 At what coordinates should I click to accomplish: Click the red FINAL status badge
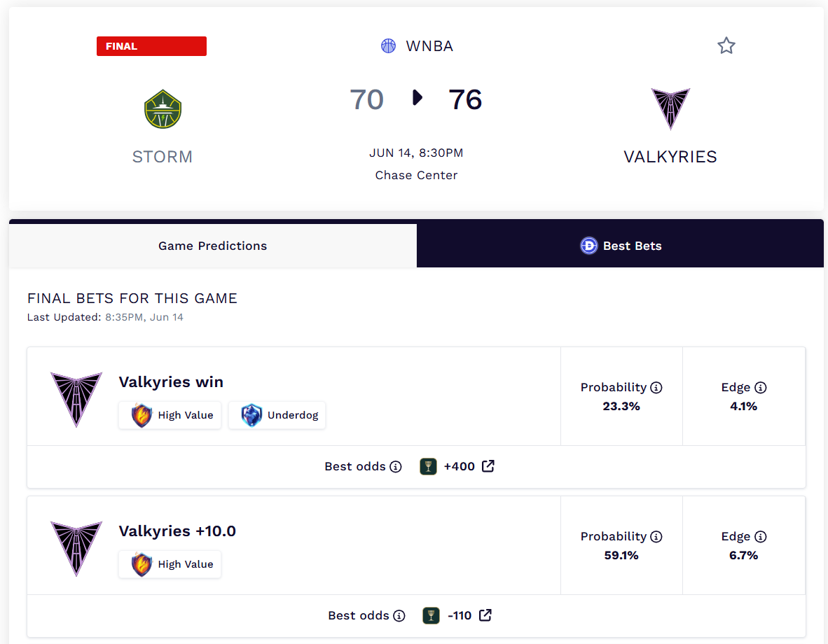click(x=151, y=46)
